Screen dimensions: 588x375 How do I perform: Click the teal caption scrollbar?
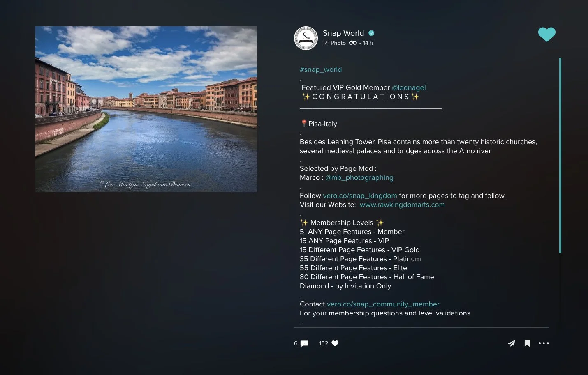tap(560, 155)
